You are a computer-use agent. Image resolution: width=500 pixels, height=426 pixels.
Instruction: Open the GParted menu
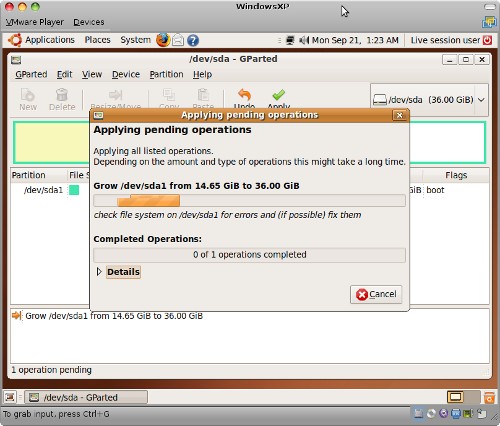tap(31, 74)
